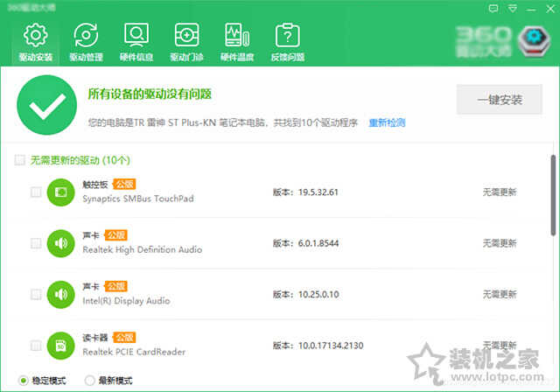The height and width of the screenshot is (392, 560).
Task: Switch to the 驱动安装 tab
Action: (36, 42)
